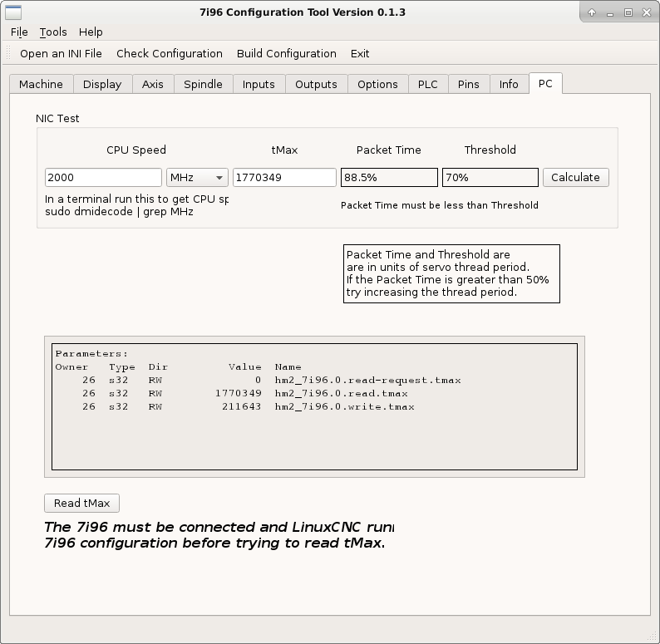This screenshot has width=660, height=644.
Task: Focus the CPU Speed input field
Action: point(103,177)
